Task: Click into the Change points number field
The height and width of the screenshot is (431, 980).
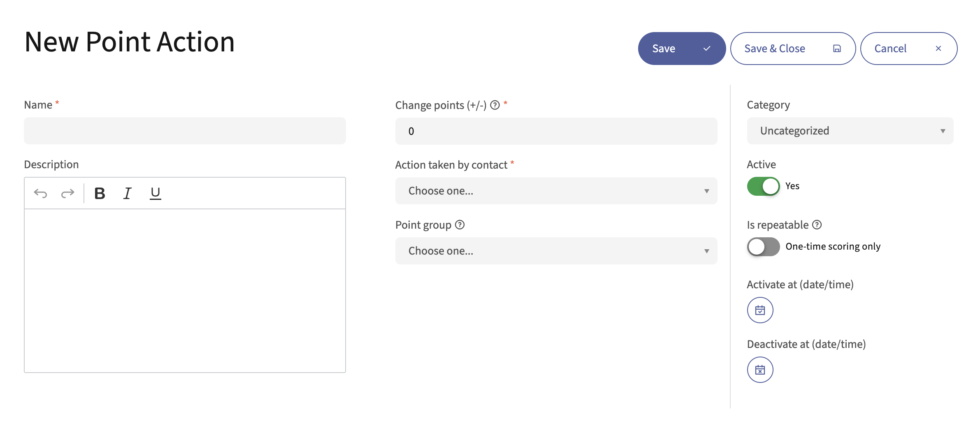Action: click(556, 131)
